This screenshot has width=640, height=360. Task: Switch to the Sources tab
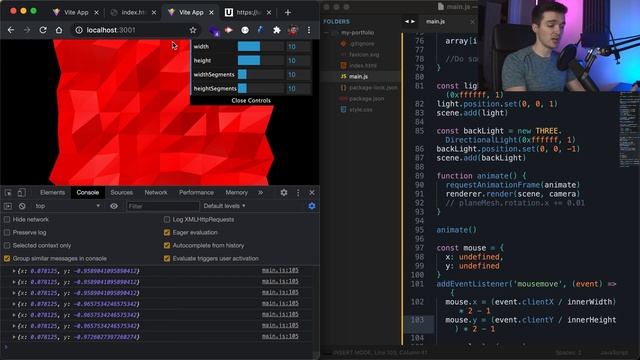coord(122,193)
